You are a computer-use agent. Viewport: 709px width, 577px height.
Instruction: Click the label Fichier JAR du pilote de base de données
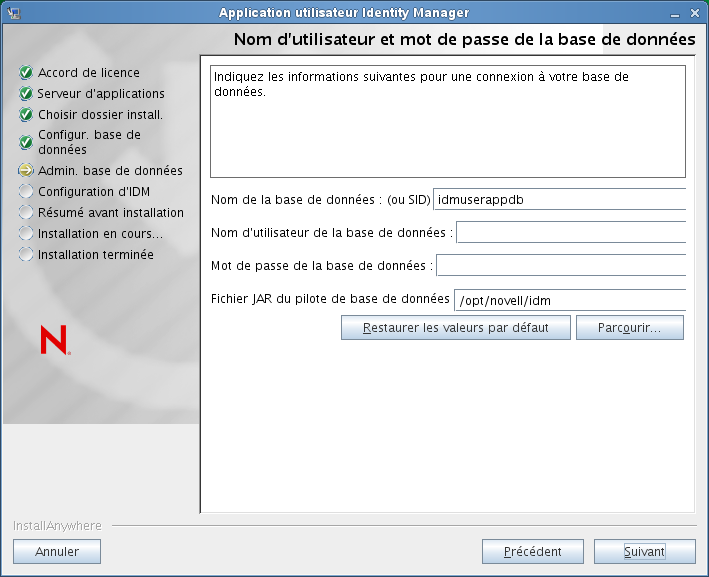coord(330,298)
